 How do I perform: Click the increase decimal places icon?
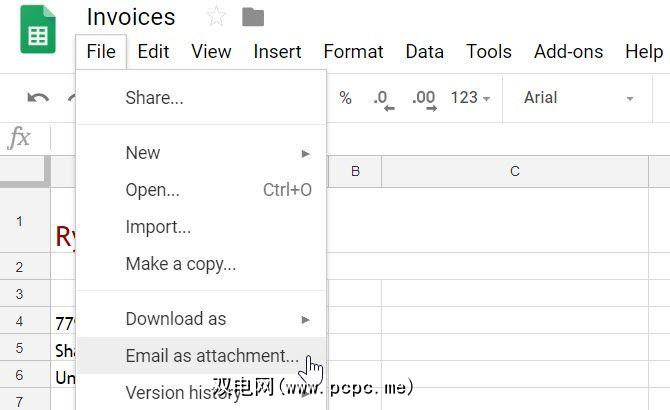click(x=423, y=98)
